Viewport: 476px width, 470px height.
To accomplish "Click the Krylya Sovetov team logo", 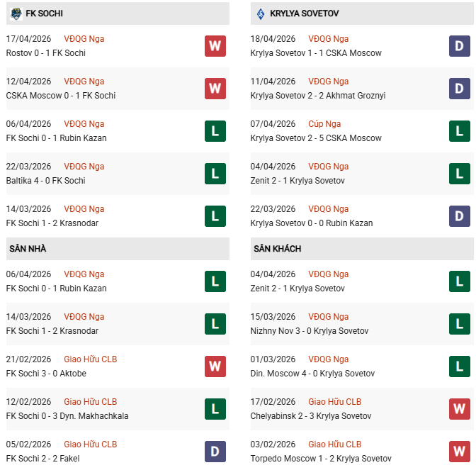I will click(x=260, y=13).
